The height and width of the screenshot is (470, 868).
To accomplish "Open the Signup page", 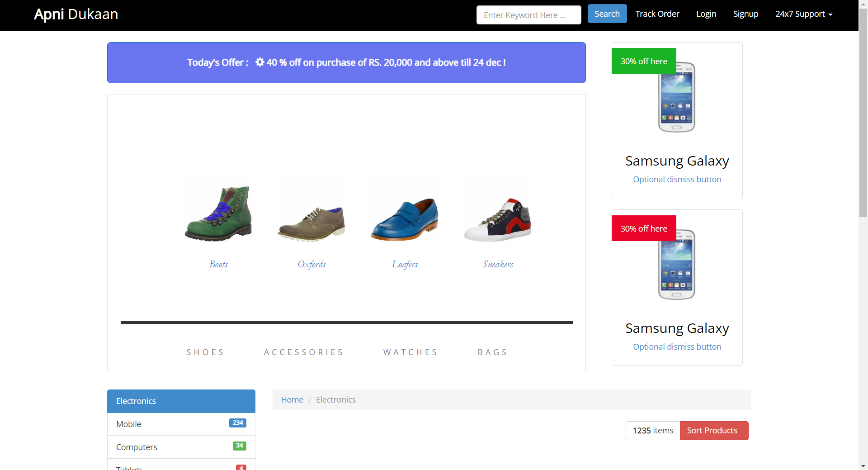I will 745,14.
